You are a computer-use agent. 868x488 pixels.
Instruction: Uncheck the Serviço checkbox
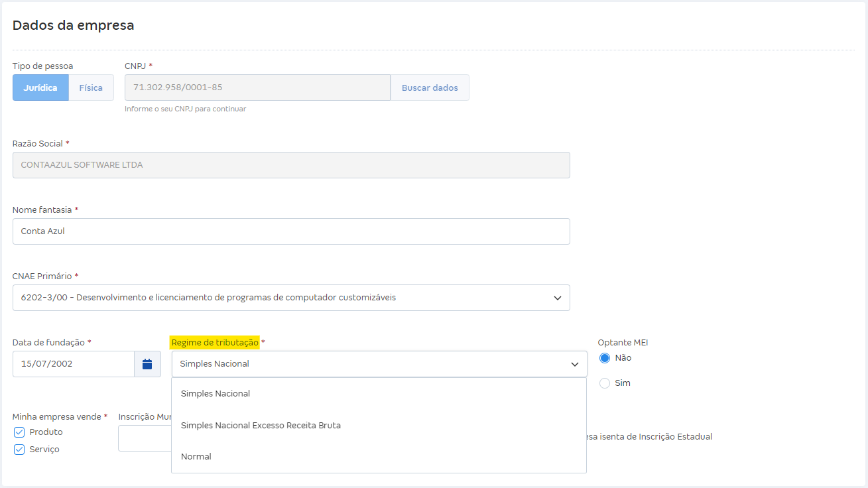19,450
